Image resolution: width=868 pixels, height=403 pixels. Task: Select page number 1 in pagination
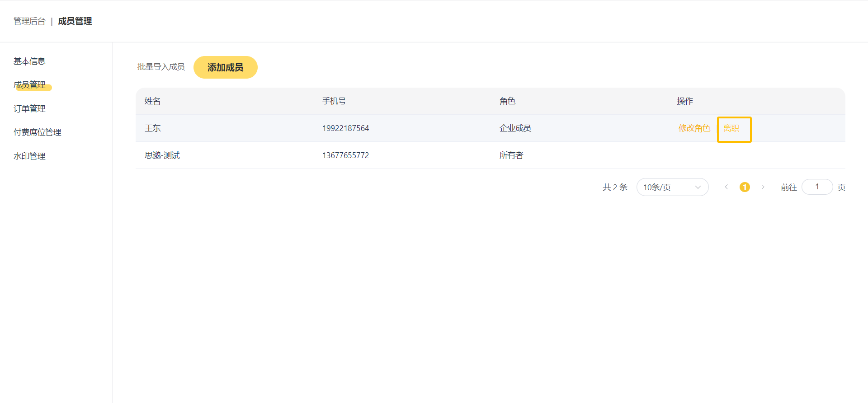[x=745, y=187]
